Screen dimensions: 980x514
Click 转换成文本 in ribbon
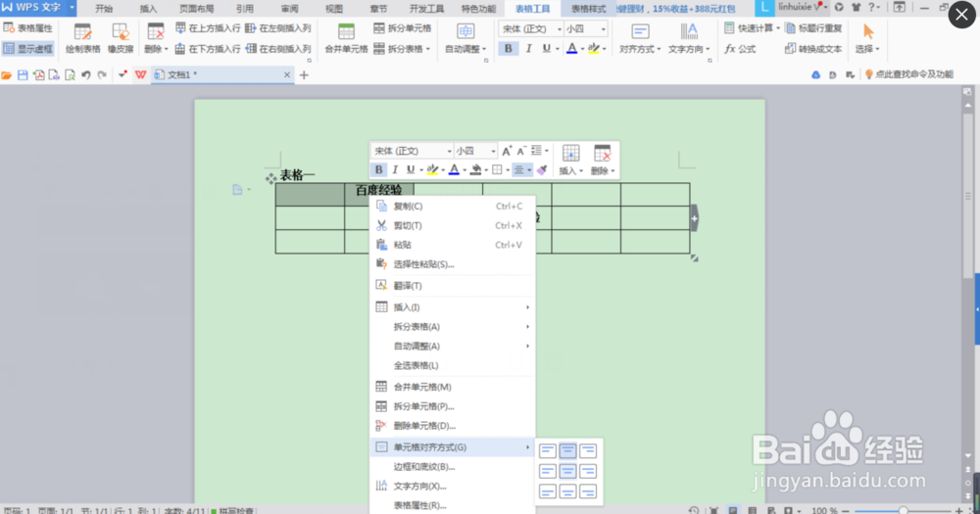tap(813, 48)
